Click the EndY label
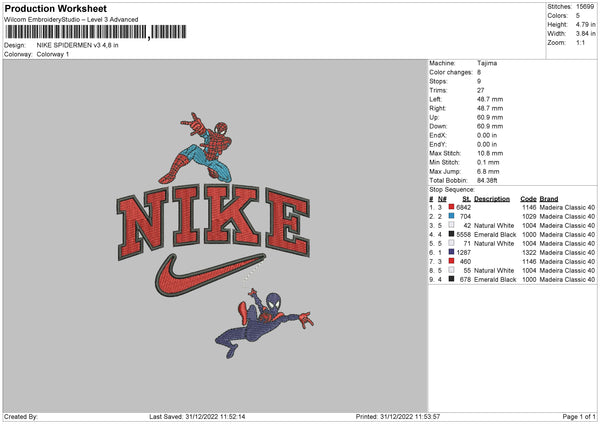The height and width of the screenshot is (424, 600). click(438, 144)
